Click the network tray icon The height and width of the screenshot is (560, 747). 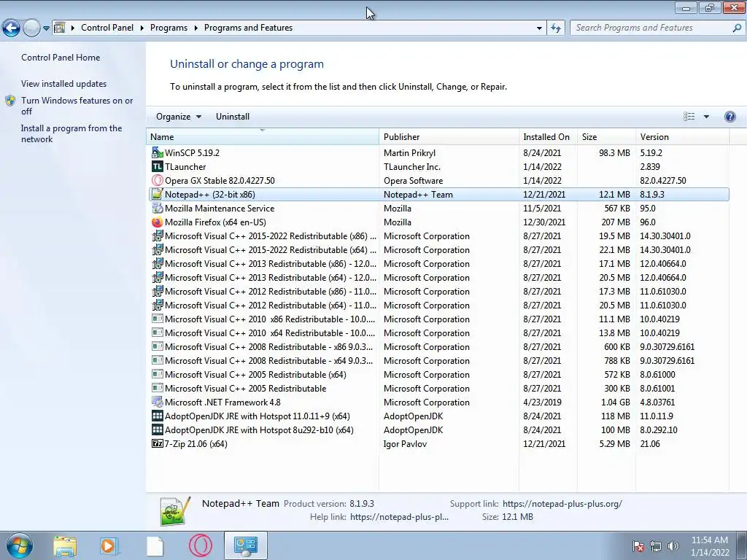656,546
